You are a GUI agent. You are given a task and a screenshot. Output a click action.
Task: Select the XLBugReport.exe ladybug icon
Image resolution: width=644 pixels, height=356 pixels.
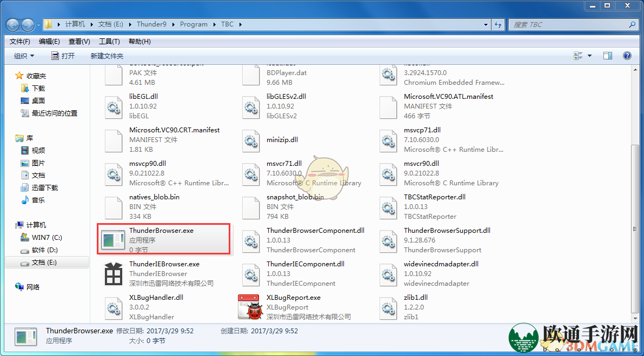[x=249, y=307]
